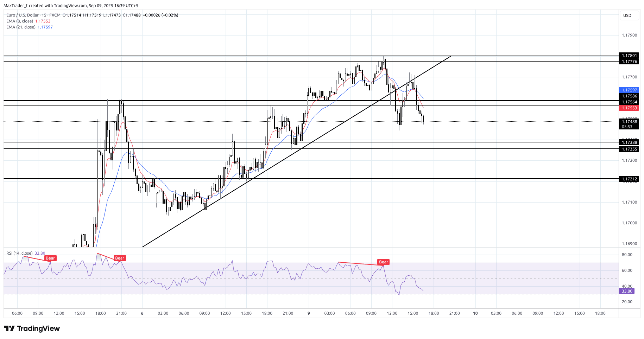Select the EMA (21, close) indicator legend
644x339 pixels.
[x=21, y=27]
